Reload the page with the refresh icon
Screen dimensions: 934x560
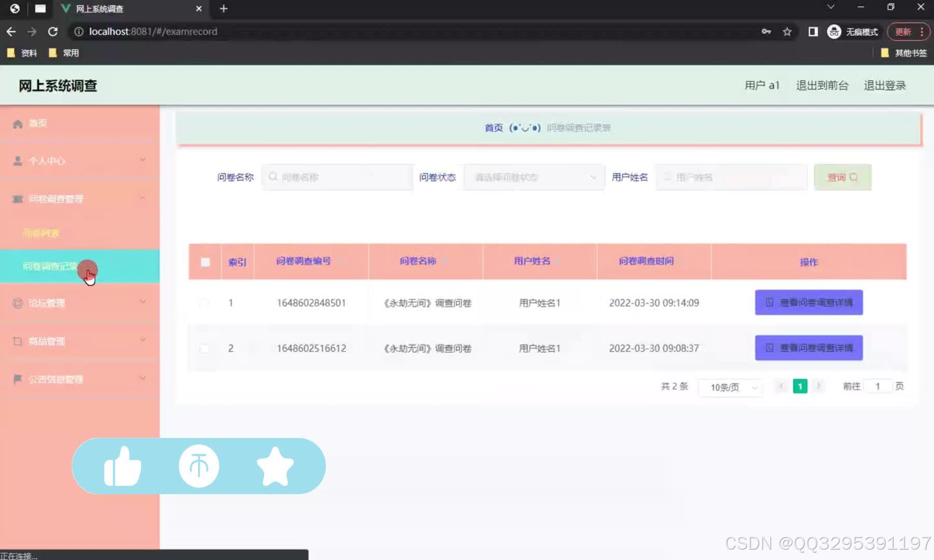(x=53, y=32)
